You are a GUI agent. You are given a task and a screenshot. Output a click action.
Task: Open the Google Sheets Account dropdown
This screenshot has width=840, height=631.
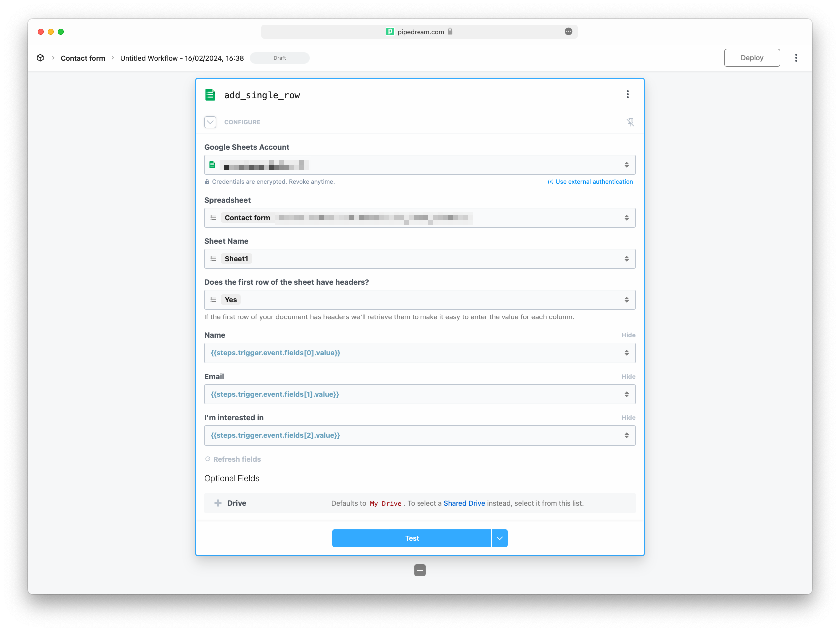[420, 165]
